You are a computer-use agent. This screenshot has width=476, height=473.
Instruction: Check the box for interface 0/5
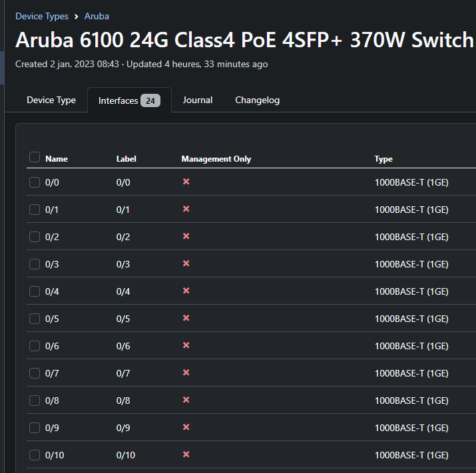[x=35, y=319]
